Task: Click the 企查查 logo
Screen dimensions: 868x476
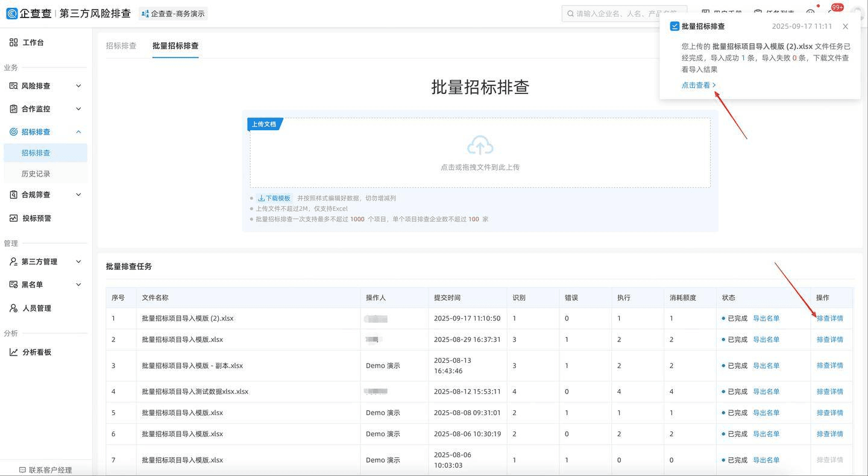Action: point(28,13)
